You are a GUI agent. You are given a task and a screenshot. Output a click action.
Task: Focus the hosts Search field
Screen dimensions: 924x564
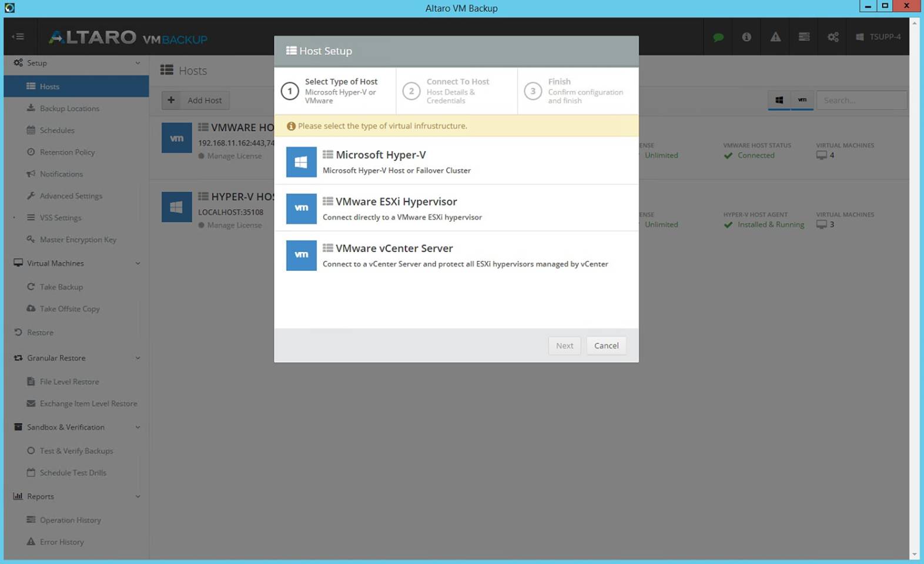point(861,100)
